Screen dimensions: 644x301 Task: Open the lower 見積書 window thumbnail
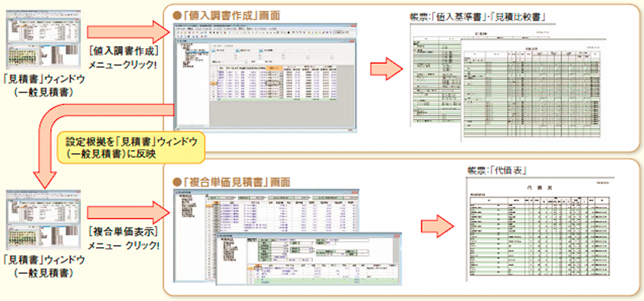pos(44,220)
